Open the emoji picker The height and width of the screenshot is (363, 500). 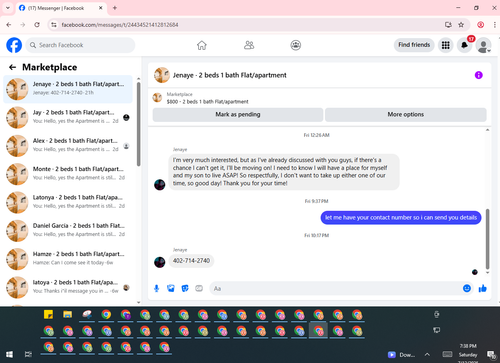467,288
